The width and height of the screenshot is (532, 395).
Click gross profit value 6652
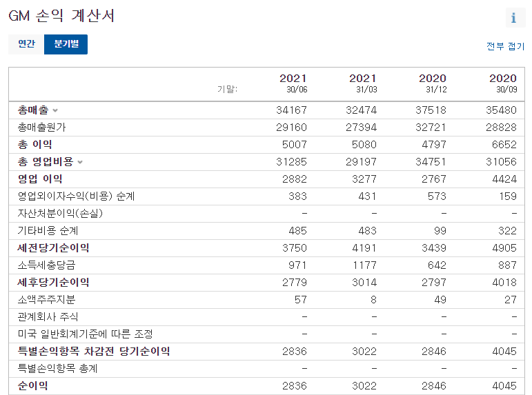pos(504,145)
